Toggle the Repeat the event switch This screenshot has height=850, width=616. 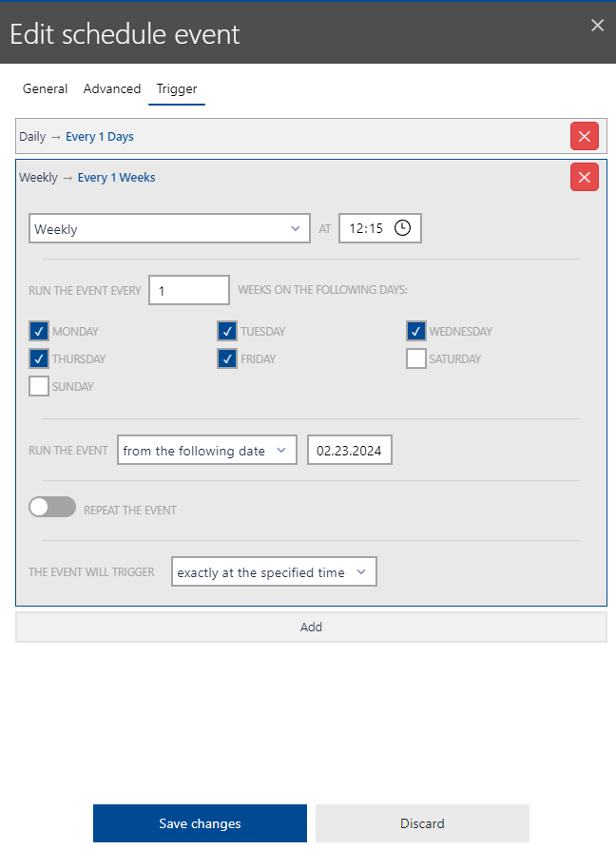(x=52, y=509)
